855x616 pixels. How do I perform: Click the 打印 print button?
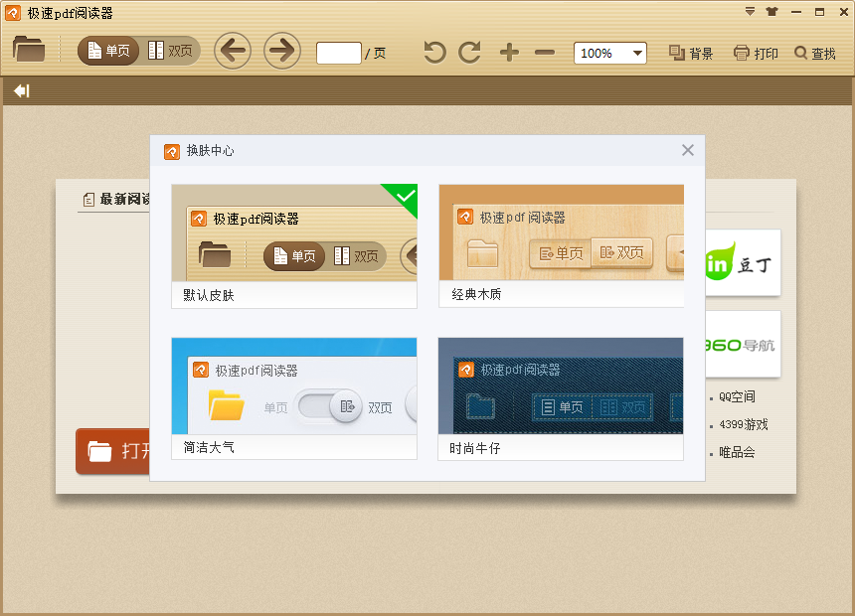coord(756,53)
